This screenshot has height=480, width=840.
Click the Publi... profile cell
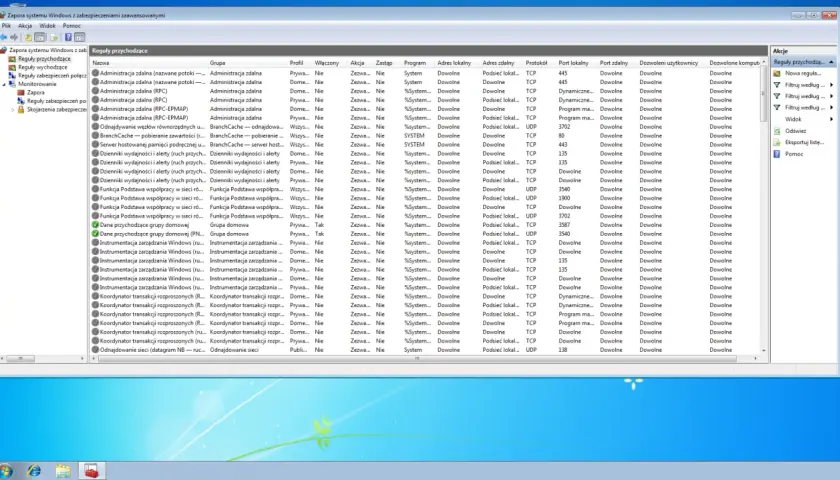coord(298,349)
